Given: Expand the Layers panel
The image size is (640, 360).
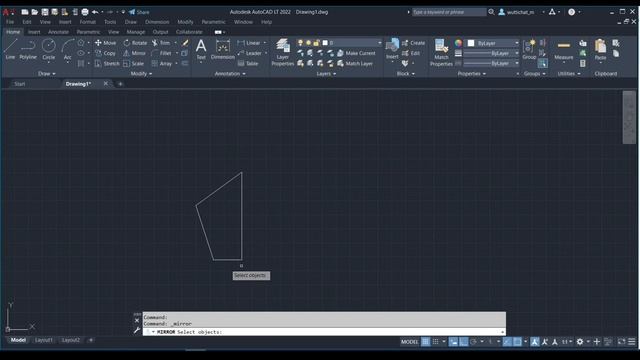Looking at the screenshot, I should [326, 74].
